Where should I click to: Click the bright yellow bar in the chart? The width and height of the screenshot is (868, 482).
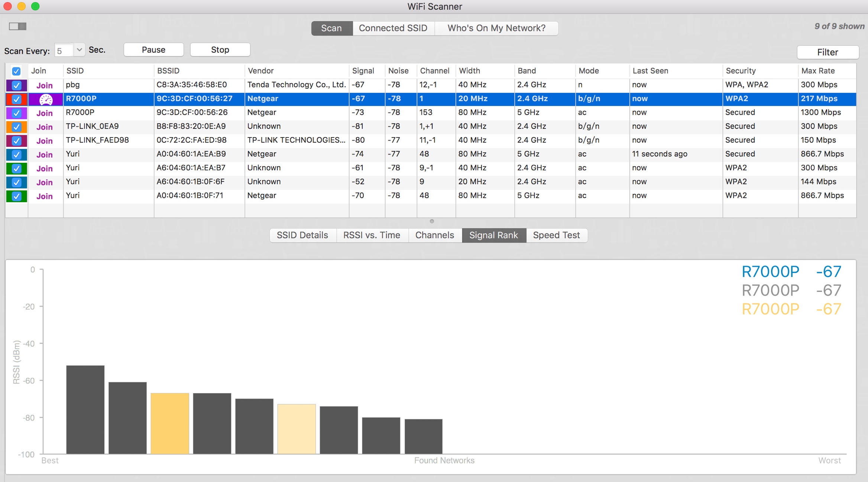pos(170,423)
